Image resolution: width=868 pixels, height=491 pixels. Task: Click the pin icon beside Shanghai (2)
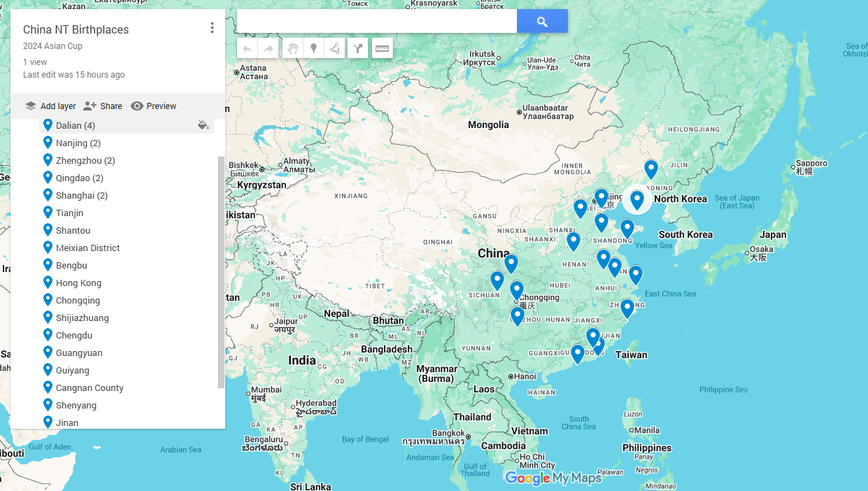[x=48, y=195]
